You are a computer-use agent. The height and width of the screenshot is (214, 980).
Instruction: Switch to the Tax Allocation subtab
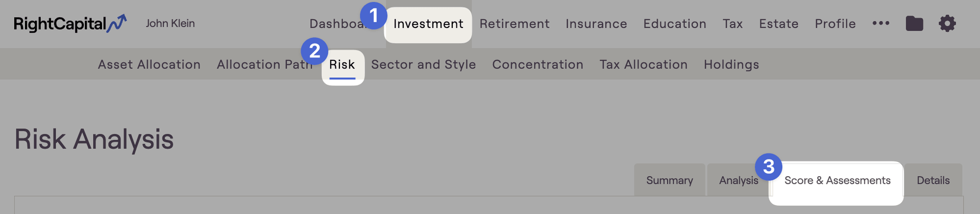[643, 65]
